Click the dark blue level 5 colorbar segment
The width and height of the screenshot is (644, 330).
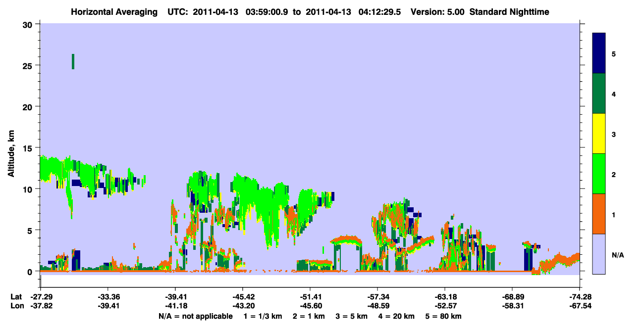pyautogui.click(x=599, y=53)
